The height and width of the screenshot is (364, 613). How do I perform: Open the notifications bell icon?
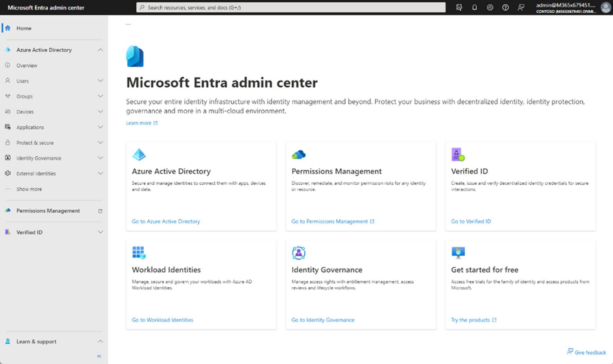[475, 7]
